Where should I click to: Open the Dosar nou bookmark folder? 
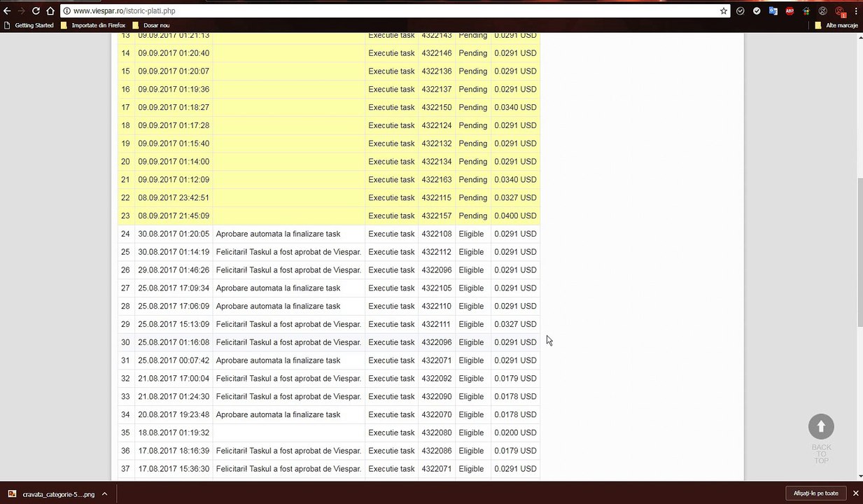point(151,25)
